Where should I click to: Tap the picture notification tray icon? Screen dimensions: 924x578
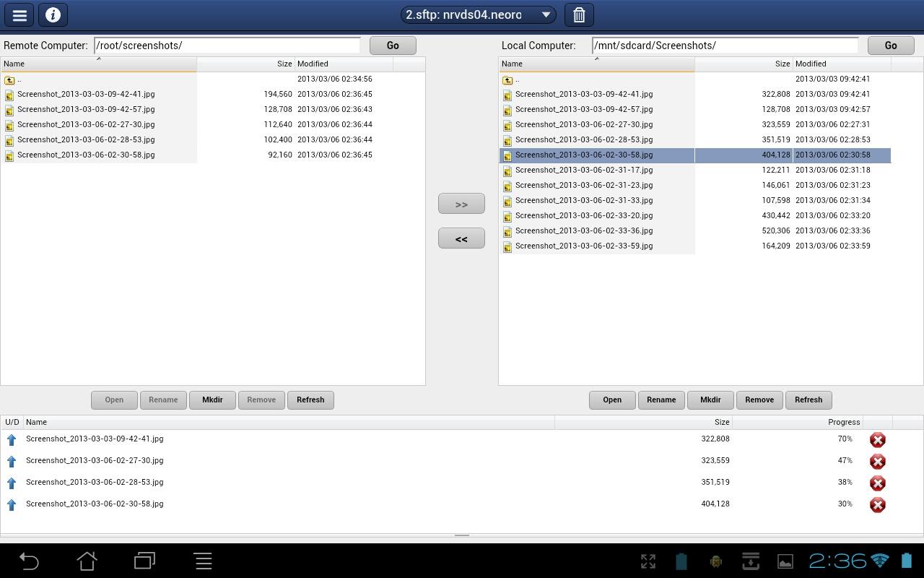coord(785,561)
